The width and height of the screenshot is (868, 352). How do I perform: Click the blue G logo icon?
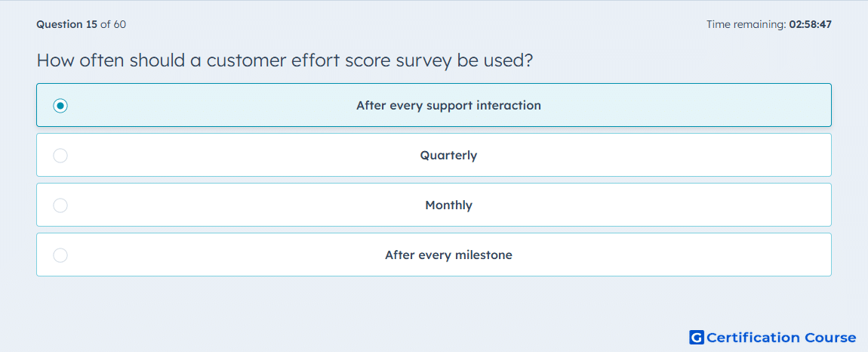pos(697,337)
